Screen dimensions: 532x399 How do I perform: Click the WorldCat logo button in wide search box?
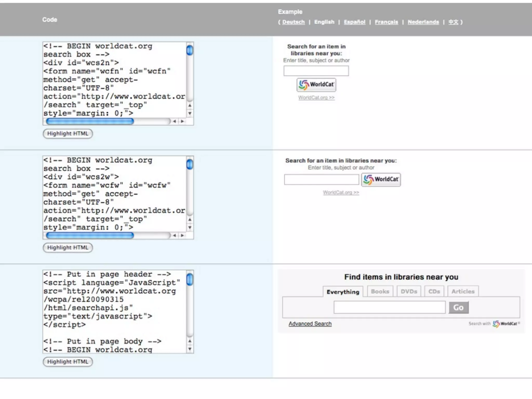[381, 179]
